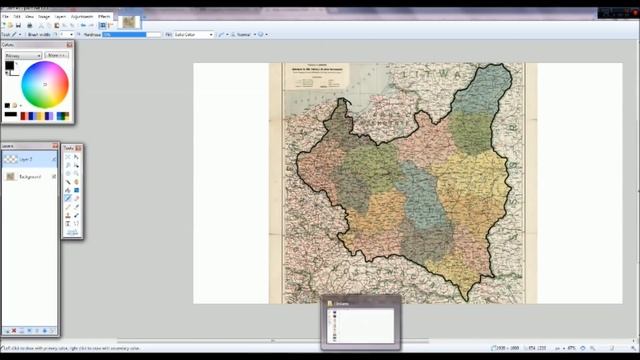Select the Move Selection tool
640x360 pixels.
pyautogui.click(x=76, y=164)
